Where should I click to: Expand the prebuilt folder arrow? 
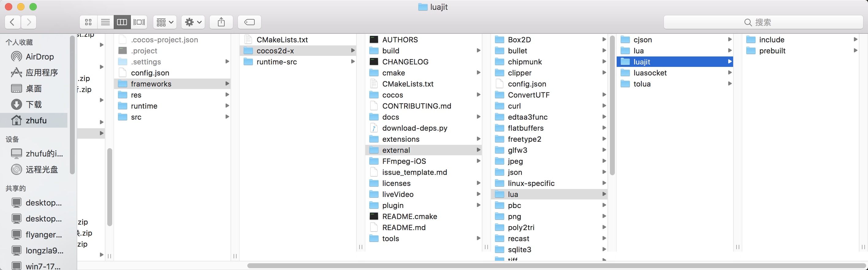coord(855,51)
